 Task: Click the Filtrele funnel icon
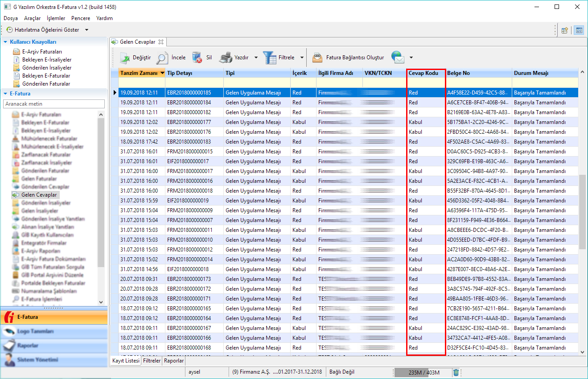[x=269, y=58]
